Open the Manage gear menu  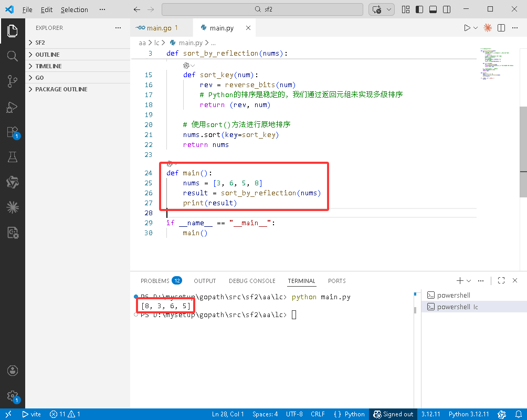[x=13, y=396]
